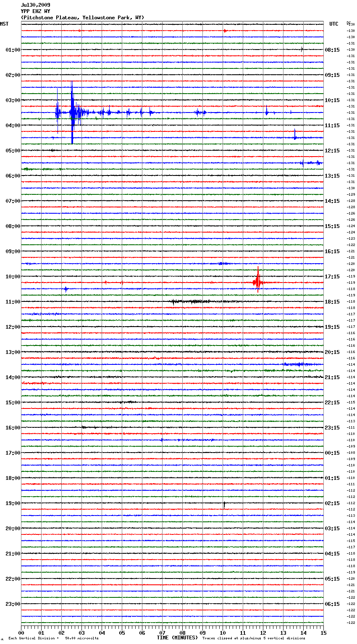
Task: Click the "TIME (MINUTES)" axis title
Action: pyautogui.click(x=177, y=638)
